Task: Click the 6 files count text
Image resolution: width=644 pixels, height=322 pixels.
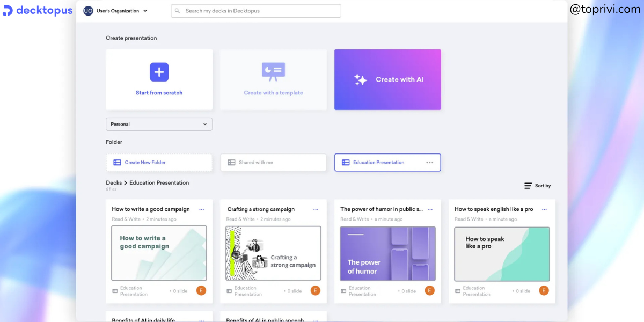Action: point(111,189)
